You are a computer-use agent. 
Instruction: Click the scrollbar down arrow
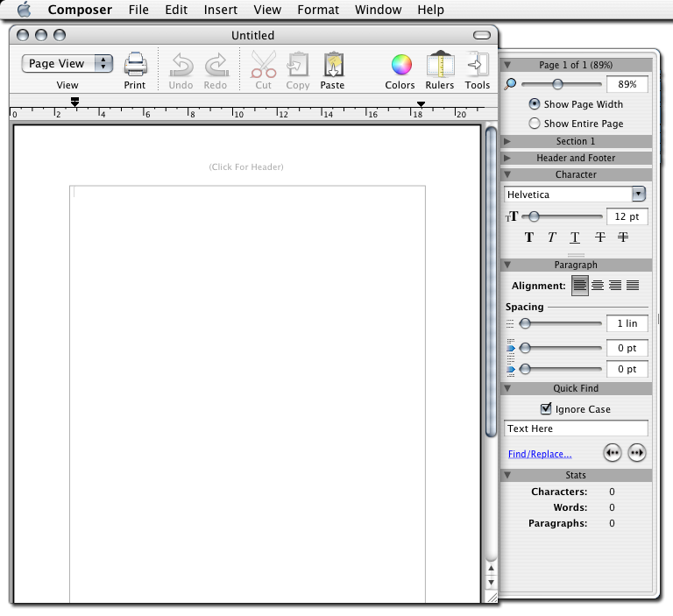pyautogui.click(x=491, y=583)
